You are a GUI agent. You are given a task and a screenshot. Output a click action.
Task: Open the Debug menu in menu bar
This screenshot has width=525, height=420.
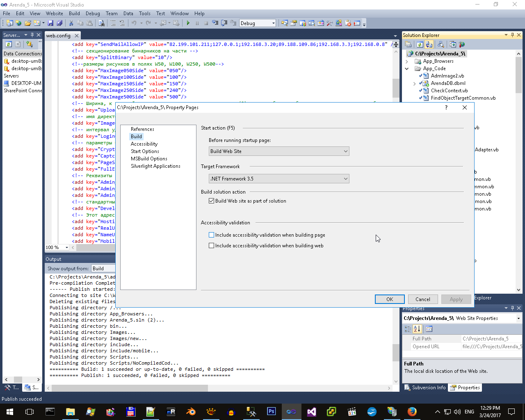click(x=93, y=14)
